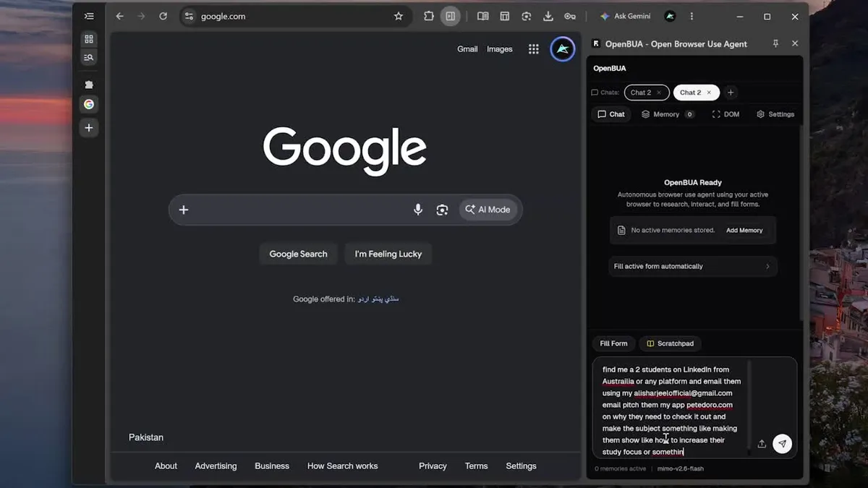The width and height of the screenshot is (868, 488).
Task: Open the browser profile avatar in toolbar
Action: pyautogui.click(x=670, y=16)
